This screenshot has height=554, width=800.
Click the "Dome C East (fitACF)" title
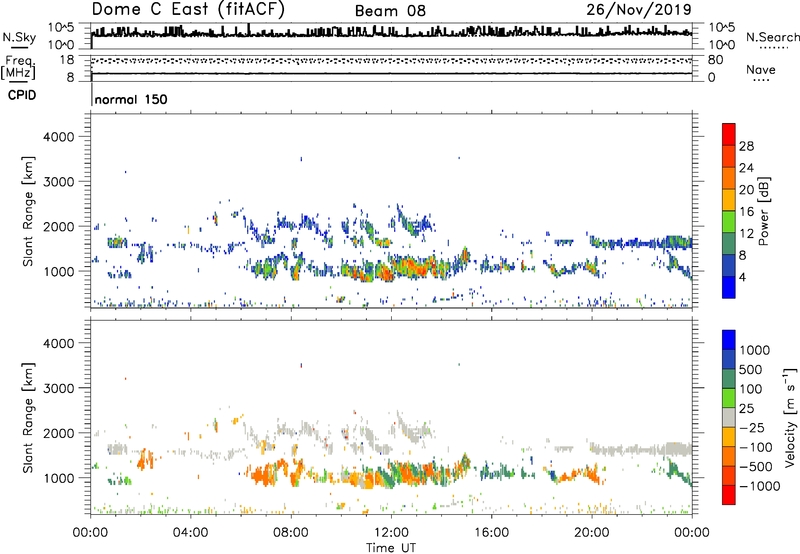188,9
